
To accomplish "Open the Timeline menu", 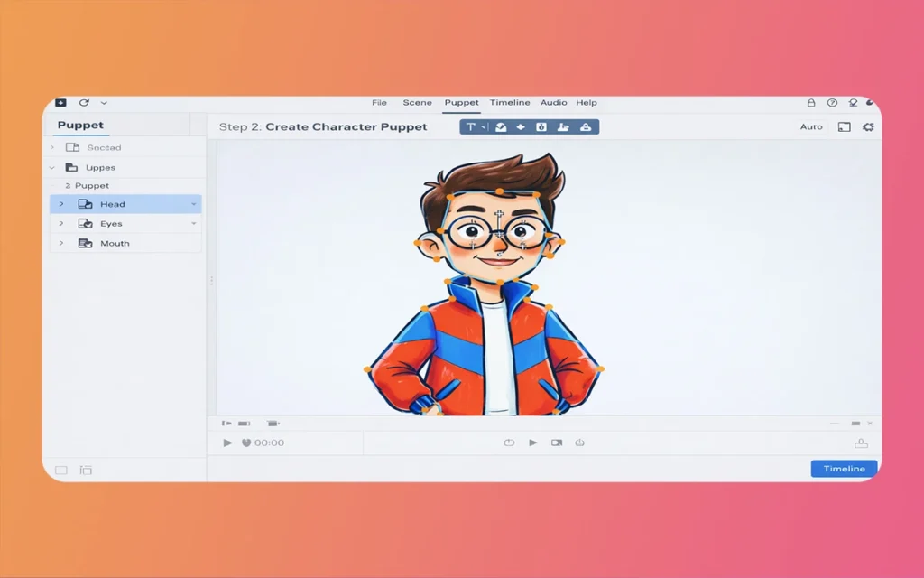I will 510,103.
